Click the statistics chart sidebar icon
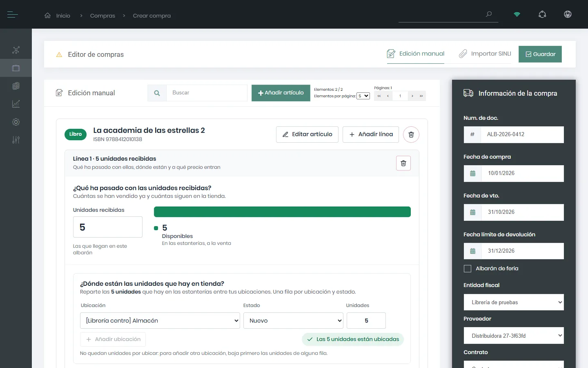Screen dimensions: 588x368 click(x=16, y=104)
